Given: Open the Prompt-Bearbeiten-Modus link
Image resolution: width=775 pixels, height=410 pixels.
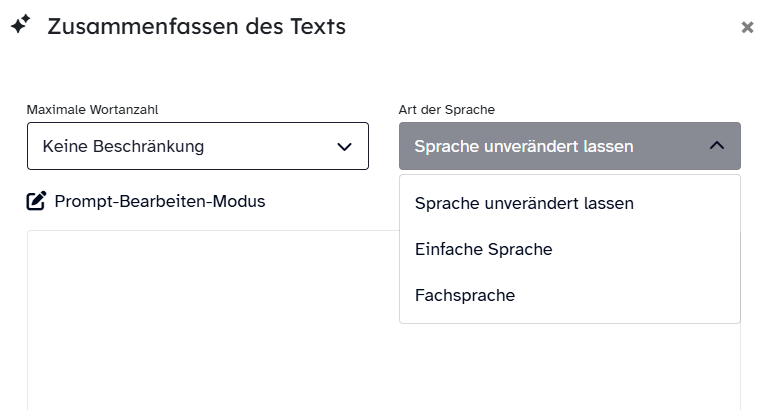Looking at the screenshot, I should pos(159,201).
